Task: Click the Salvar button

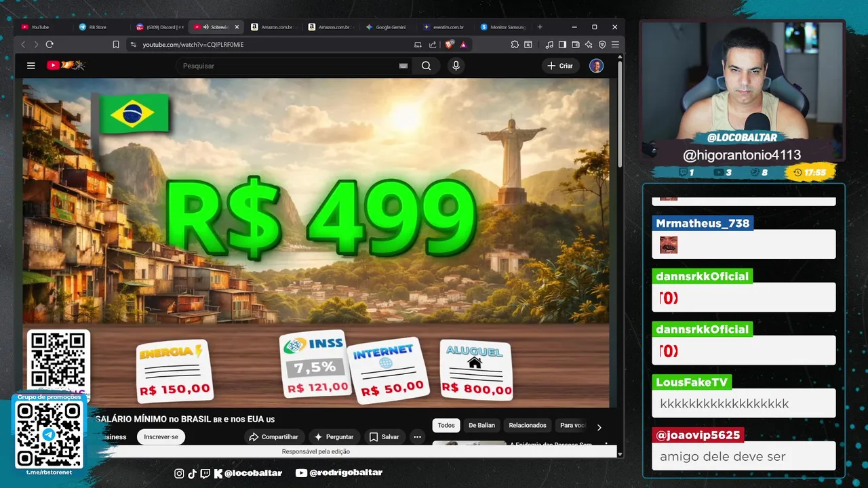Action: 384,436
